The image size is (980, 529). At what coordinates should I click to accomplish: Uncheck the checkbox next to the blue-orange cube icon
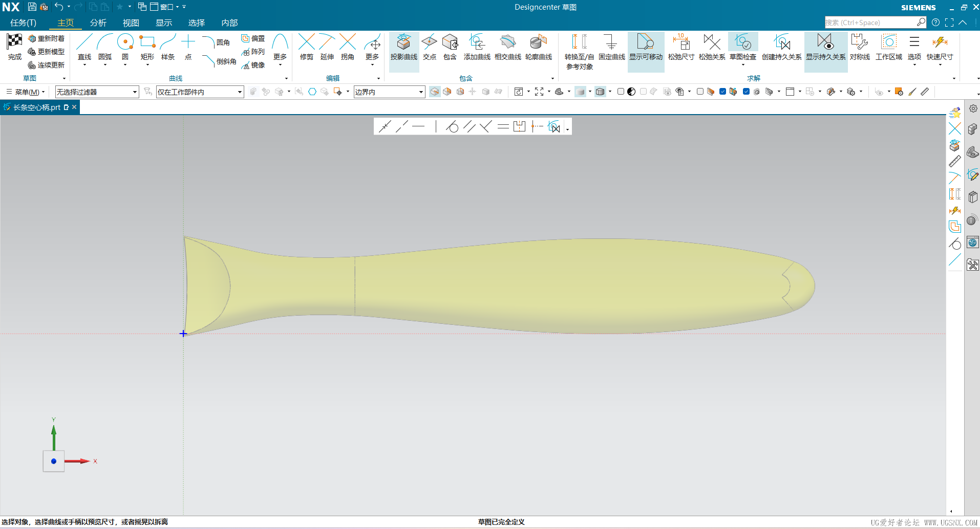(x=722, y=92)
